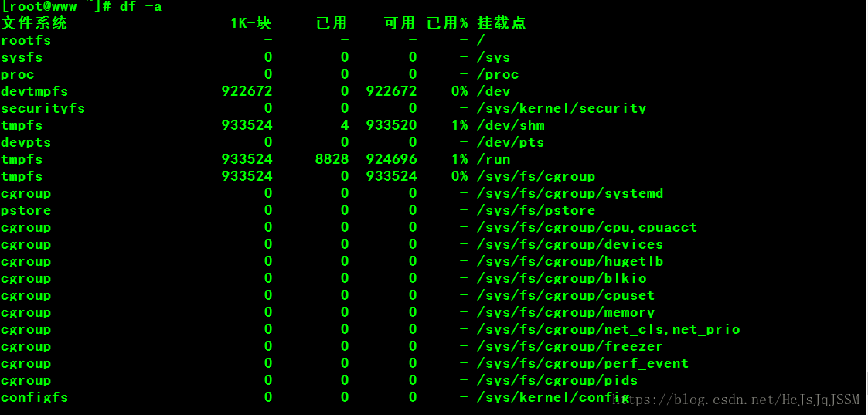Viewport: 868px width, 415px height.
Task: Select the filesystem name "devtmpfs"
Action: pyautogui.click(x=34, y=91)
